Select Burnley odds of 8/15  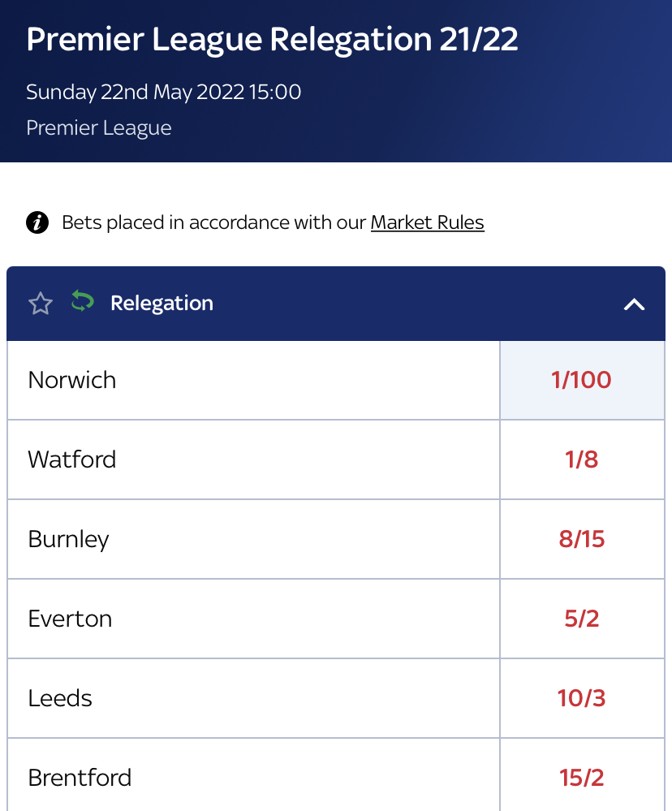(x=582, y=539)
